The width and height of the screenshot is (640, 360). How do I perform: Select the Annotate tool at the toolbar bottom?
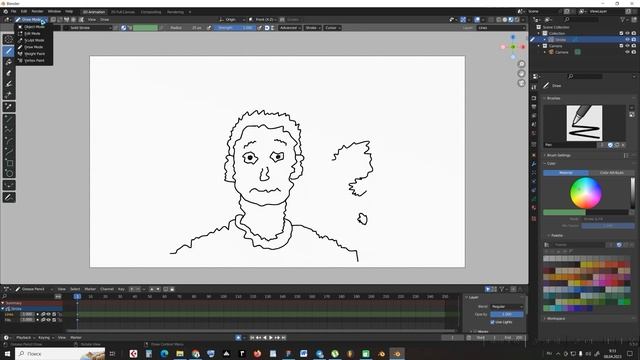tap(9, 198)
